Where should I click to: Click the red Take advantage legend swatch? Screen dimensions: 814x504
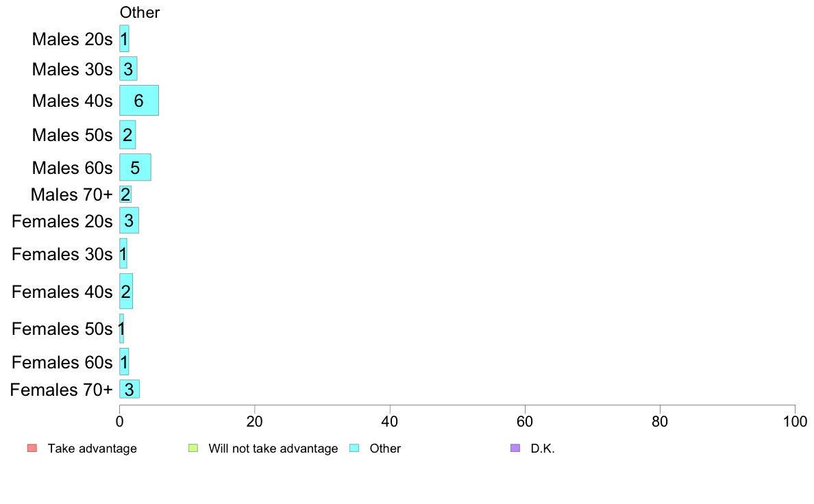[32, 448]
